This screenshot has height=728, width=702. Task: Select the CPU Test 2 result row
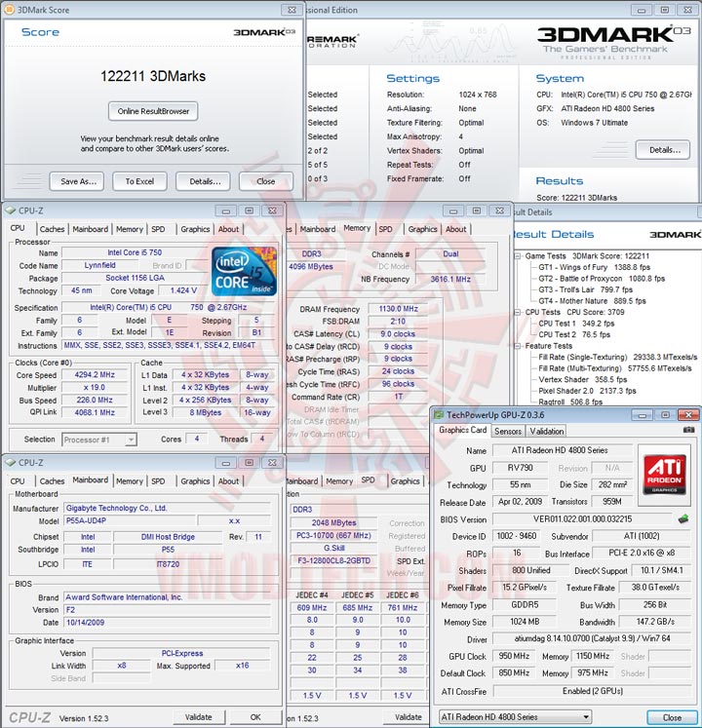574,334
